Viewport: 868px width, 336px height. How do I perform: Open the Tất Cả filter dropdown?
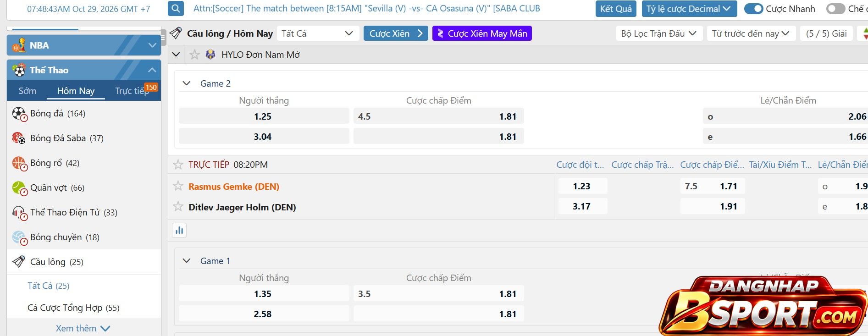pyautogui.click(x=317, y=33)
